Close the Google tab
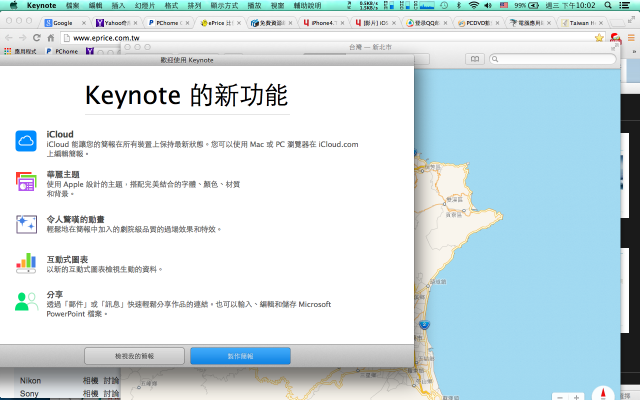 coord(84,23)
